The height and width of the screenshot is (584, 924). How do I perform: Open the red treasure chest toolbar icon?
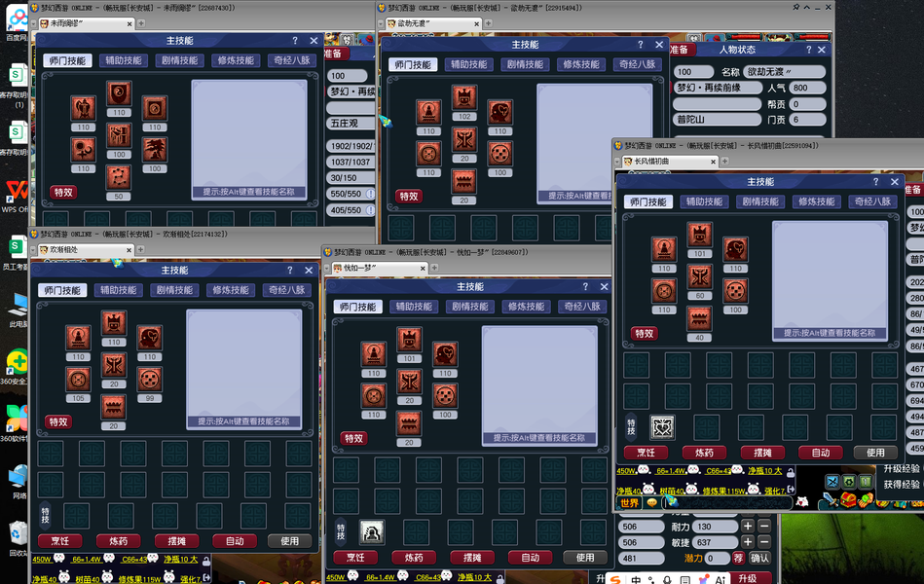847,501
